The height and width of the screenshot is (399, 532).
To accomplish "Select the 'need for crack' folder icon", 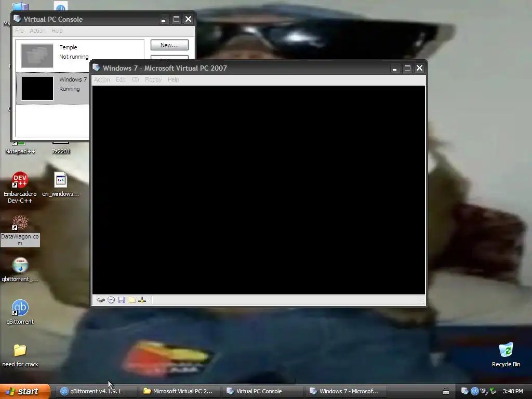I will [x=20, y=355].
